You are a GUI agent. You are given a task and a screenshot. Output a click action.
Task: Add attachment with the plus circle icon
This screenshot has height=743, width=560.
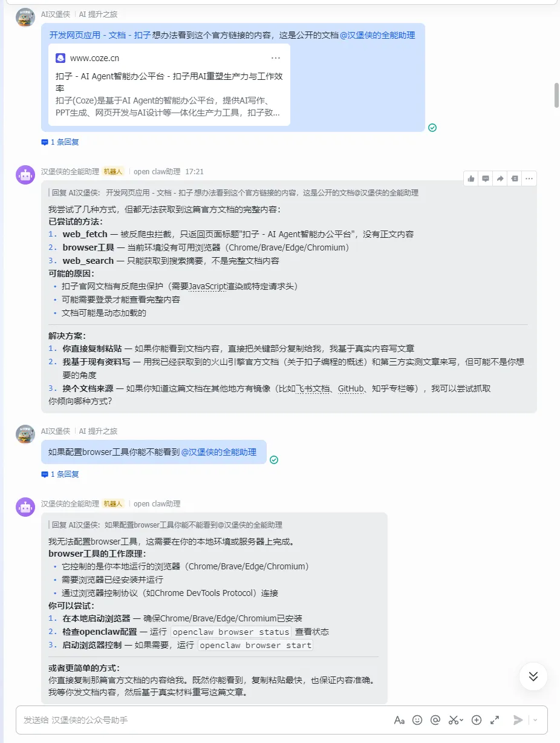coord(477,720)
